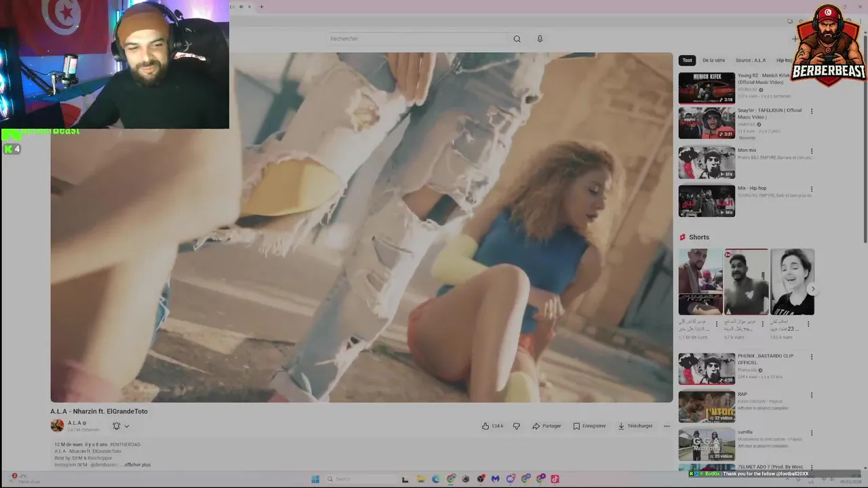868x488 pixels.
Task: Open the first short with 1,7 M views
Action: tap(701, 281)
